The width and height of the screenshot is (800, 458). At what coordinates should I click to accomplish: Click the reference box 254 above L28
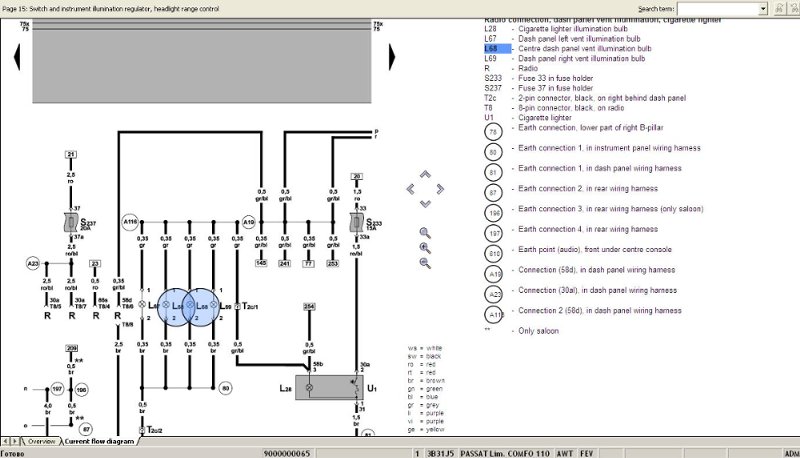click(x=309, y=307)
